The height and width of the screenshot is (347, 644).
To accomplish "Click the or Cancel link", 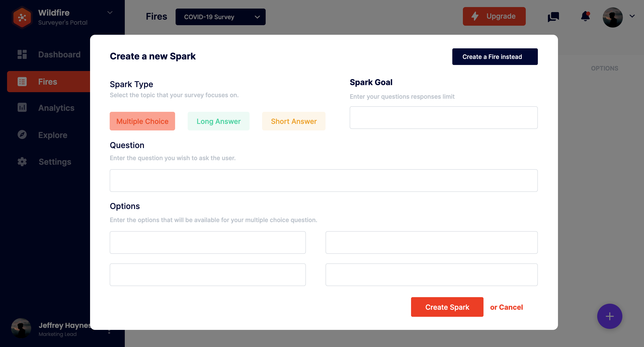I will pos(506,307).
